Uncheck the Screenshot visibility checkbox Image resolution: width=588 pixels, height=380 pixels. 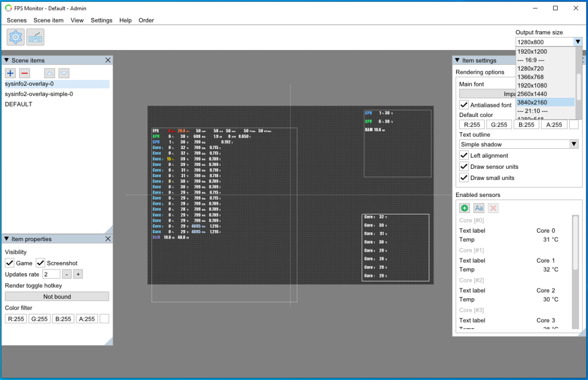[x=40, y=263]
